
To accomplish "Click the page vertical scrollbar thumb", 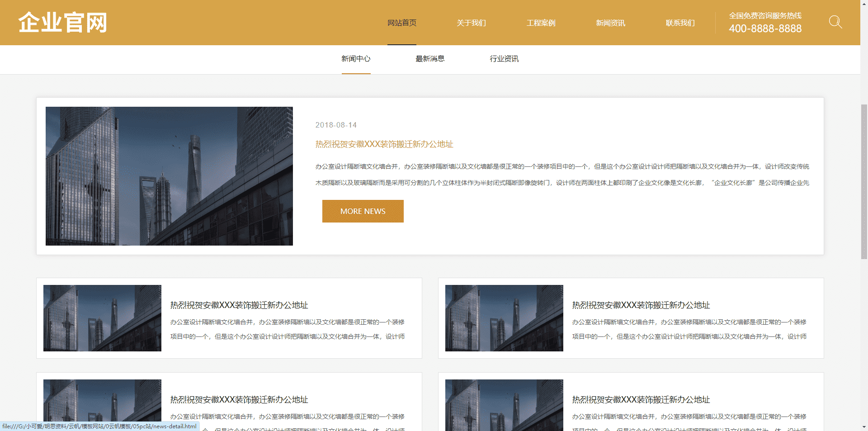I will [x=864, y=181].
